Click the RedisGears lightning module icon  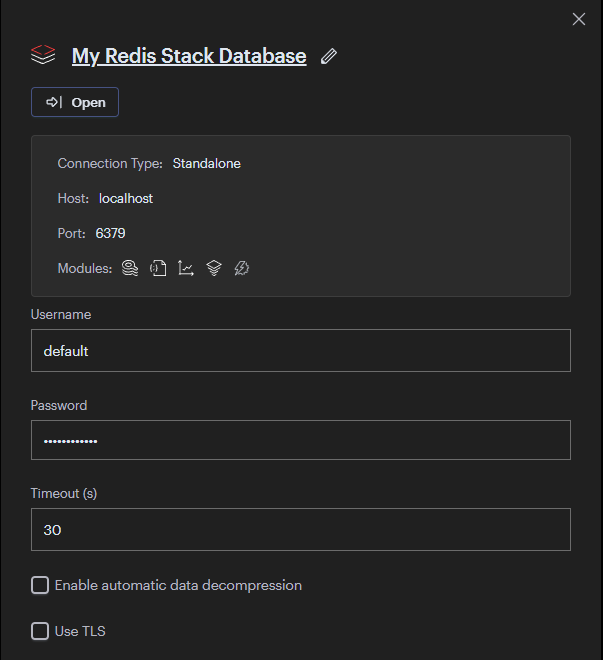(242, 268)
